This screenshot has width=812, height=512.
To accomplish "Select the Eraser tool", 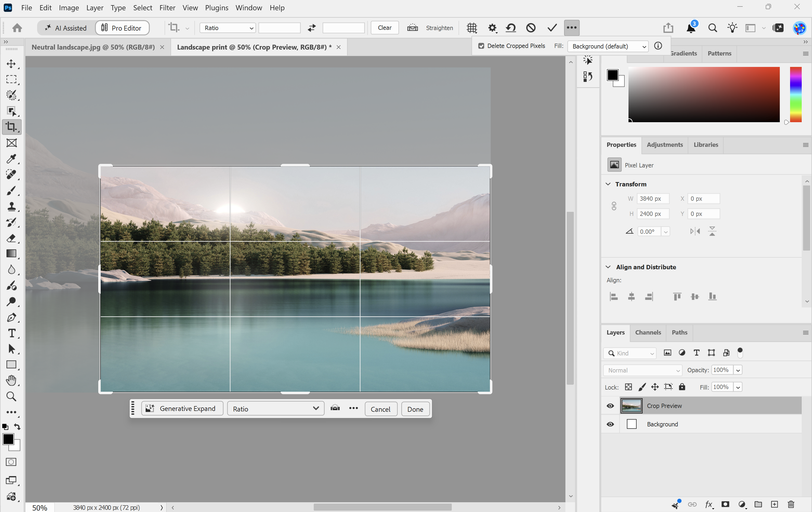I will (11, 238).
